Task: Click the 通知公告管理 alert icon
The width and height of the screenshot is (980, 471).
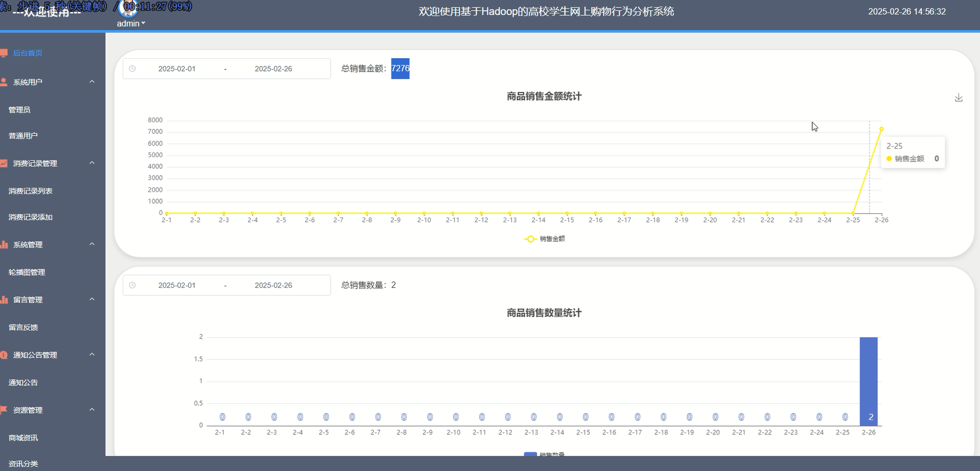Action: [x=4, y=355]
